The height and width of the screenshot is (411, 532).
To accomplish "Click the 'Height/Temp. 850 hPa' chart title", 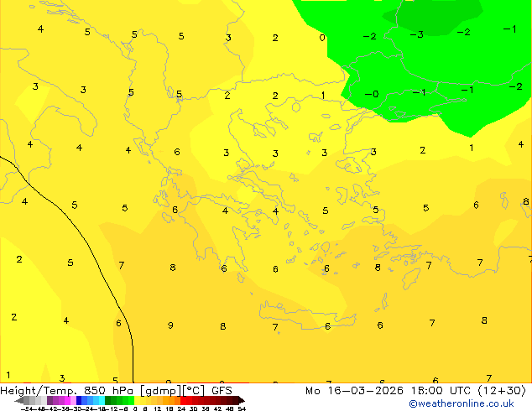I will pyautogui.click(x=67, y=391).
